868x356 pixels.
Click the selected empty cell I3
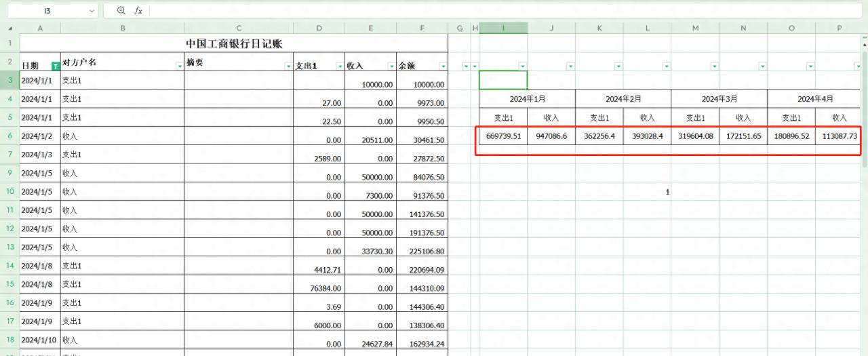(x=503, y=80)
